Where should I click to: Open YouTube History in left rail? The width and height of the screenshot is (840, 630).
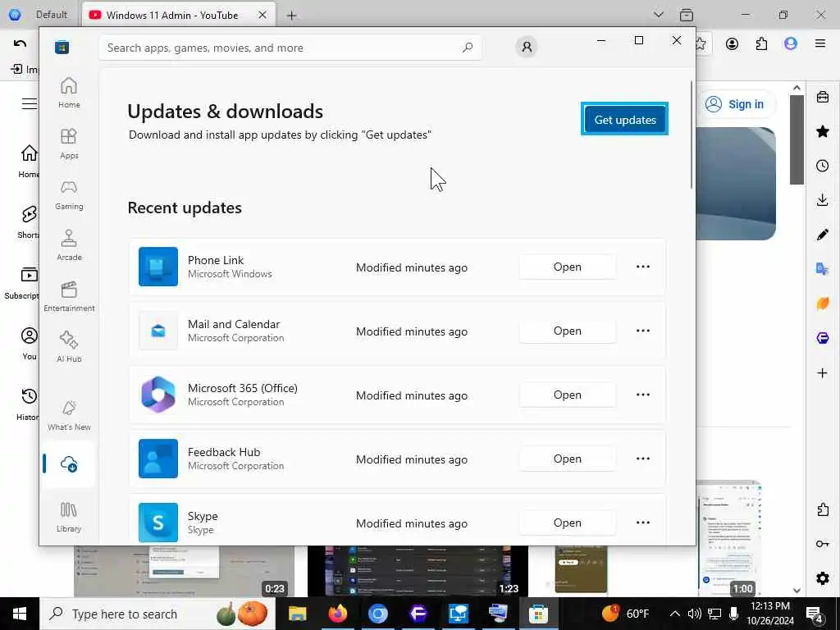click(x=28, y=404)
